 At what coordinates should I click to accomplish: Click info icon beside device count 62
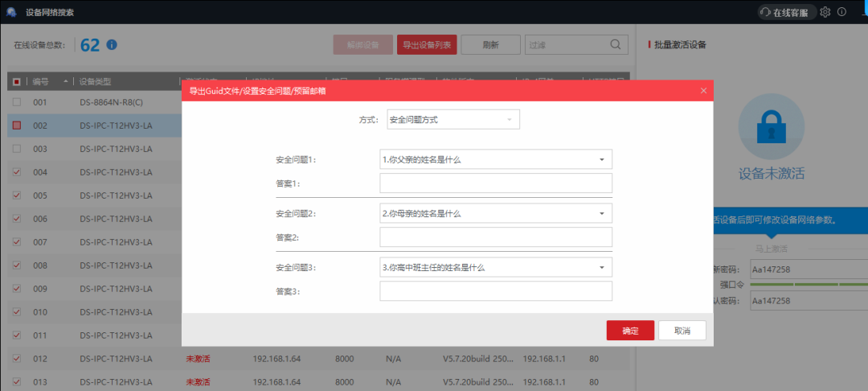point(111,45)
